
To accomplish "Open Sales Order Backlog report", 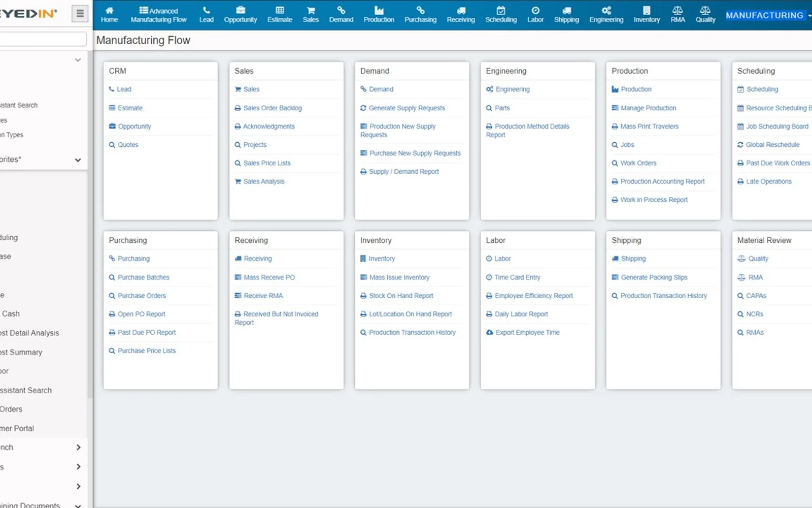I will (273, 108).
